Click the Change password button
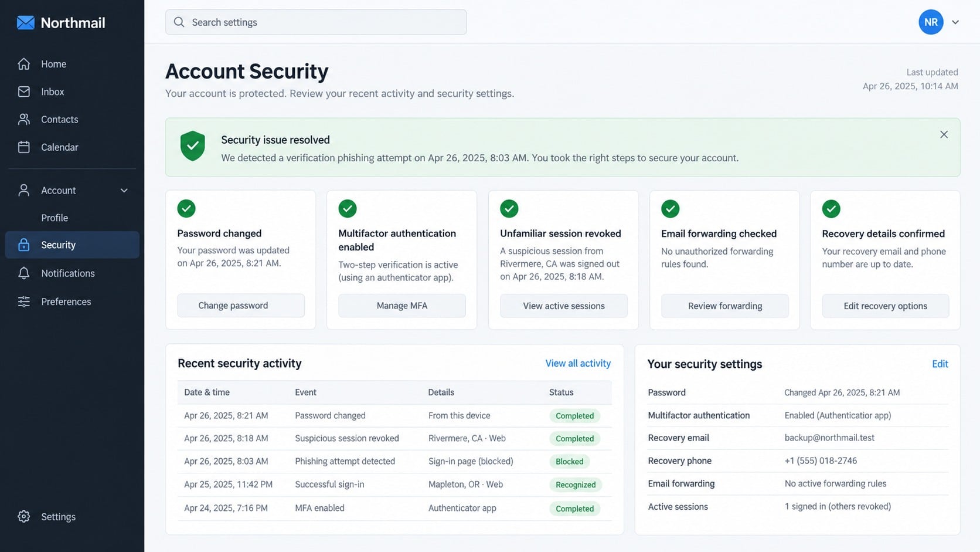 click(x=241, y=306)
